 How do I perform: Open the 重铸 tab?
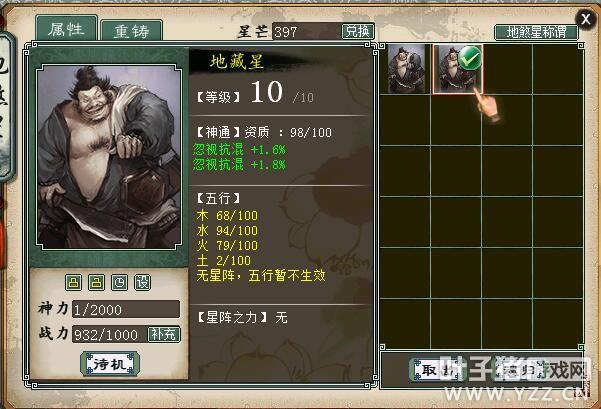point(132,31)
